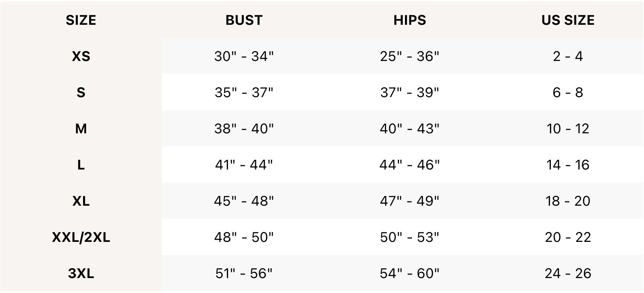644x293 pixels.
Task: Select the S size row label
Action: [x=81, y=92]
